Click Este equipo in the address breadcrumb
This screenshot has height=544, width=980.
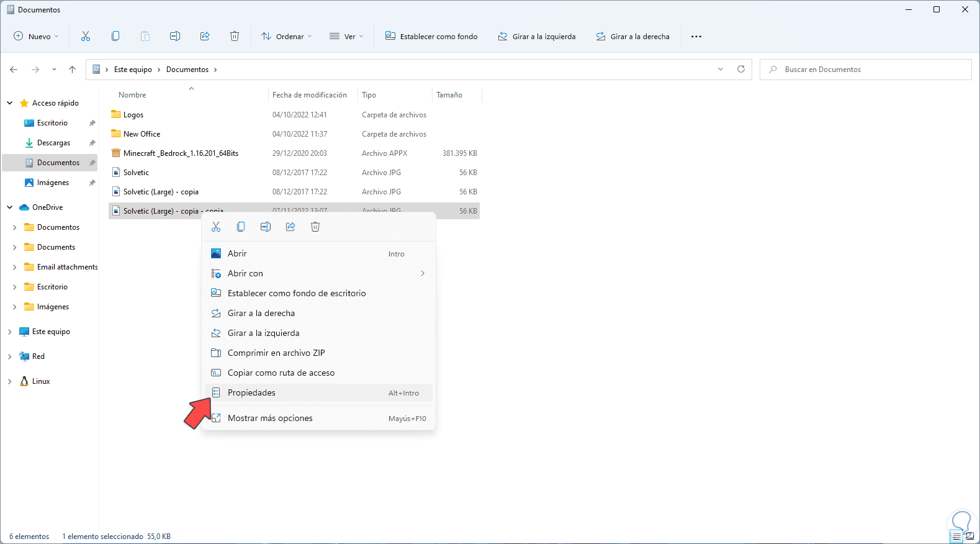pos(133,70)
